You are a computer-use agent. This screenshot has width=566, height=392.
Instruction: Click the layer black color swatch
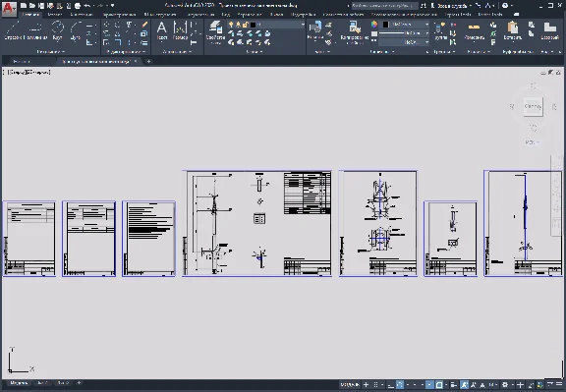[x=254, y=25]
